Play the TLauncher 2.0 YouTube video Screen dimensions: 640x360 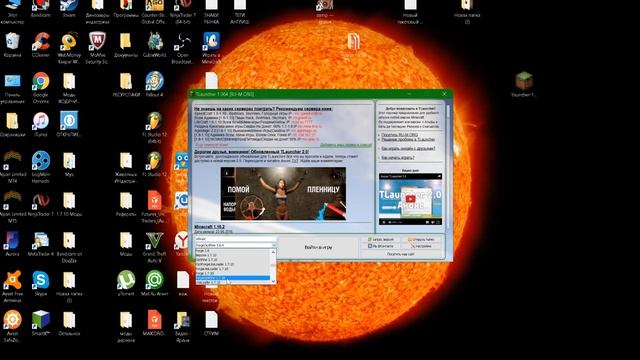tap(410, 199)
